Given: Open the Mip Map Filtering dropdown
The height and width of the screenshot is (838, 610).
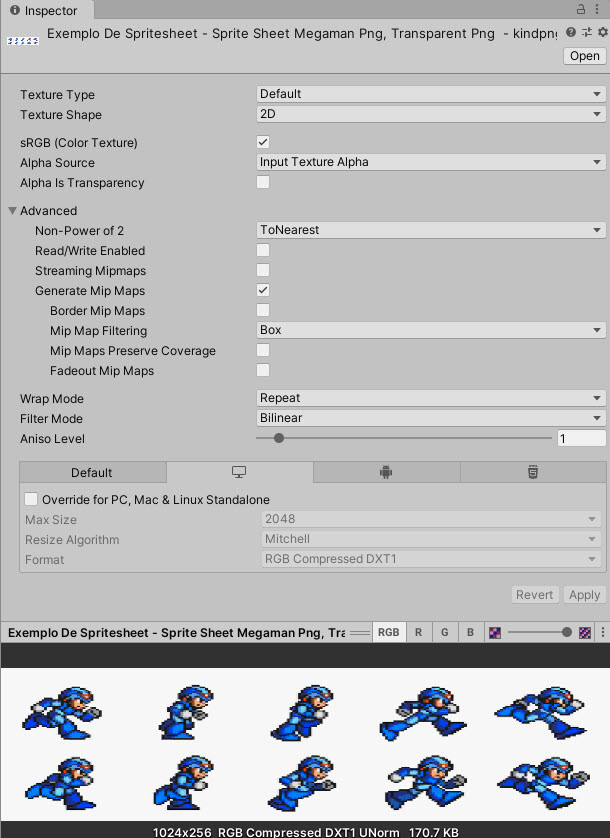Looking at the screenshot, I should [x=431, y=330].
